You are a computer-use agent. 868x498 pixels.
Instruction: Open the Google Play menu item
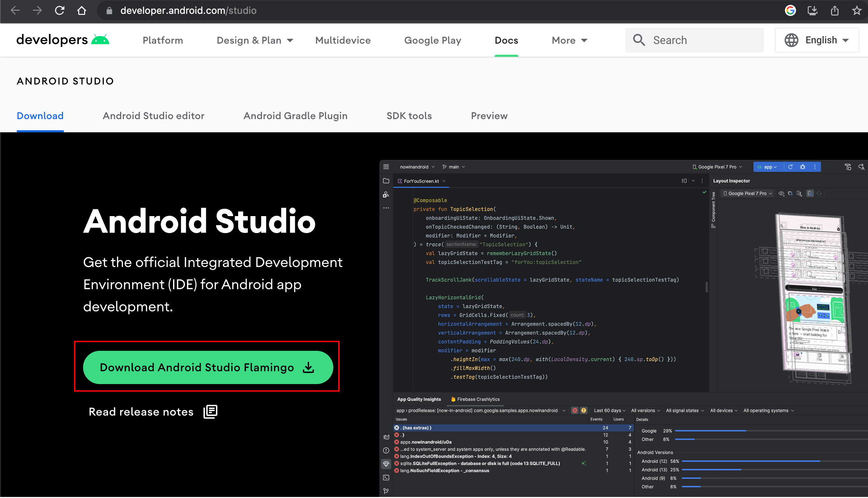[433, 40]
